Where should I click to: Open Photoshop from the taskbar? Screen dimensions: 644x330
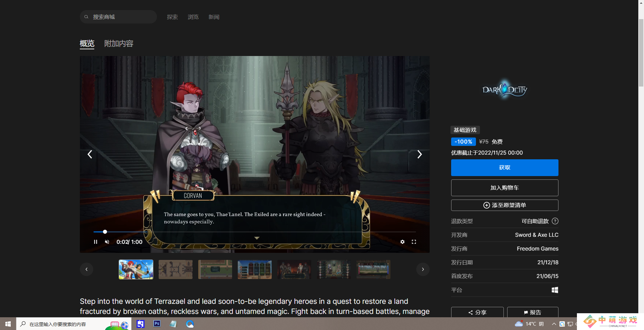pos(157,324)
